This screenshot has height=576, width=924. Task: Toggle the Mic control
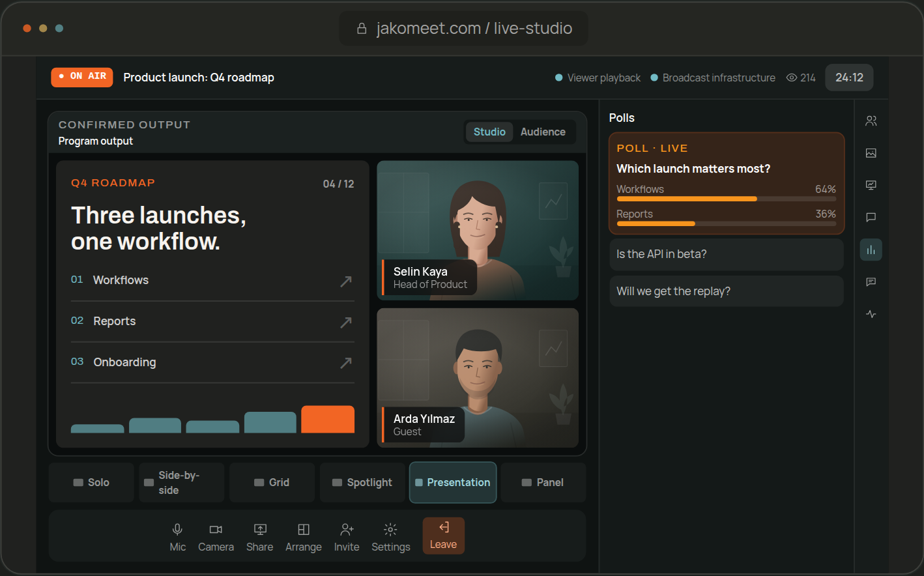[177, 537]
